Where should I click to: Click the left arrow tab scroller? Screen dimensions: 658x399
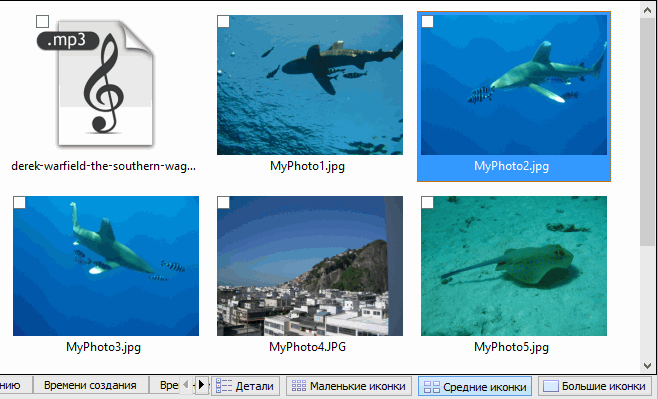[x=186, y=385]
